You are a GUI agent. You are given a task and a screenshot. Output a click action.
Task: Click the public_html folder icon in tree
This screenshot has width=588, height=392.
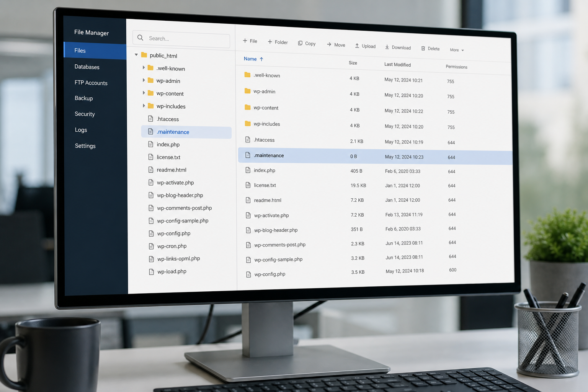144,55
